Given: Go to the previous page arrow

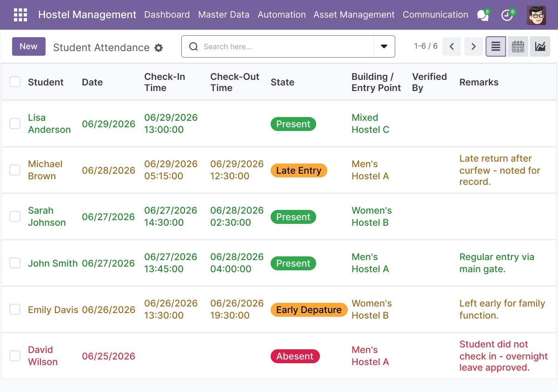Looking at the screenshot, I should click(452, 46).
